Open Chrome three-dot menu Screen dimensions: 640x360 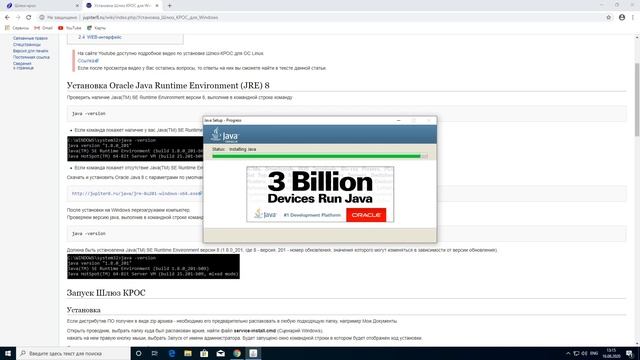pos(633,18)
